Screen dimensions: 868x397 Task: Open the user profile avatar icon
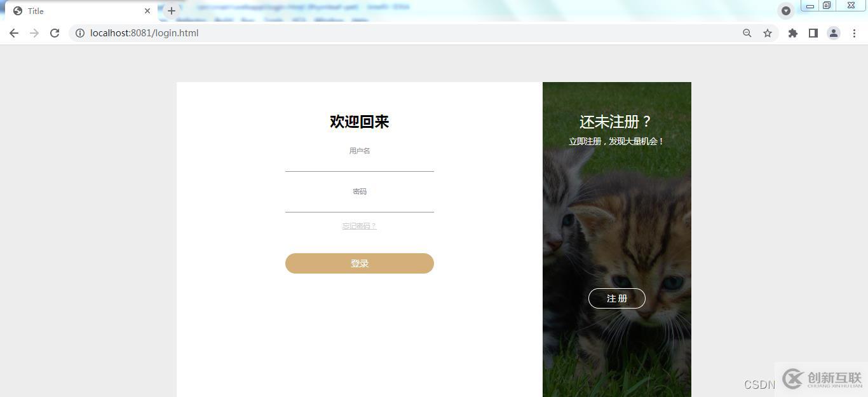point(834,33)
